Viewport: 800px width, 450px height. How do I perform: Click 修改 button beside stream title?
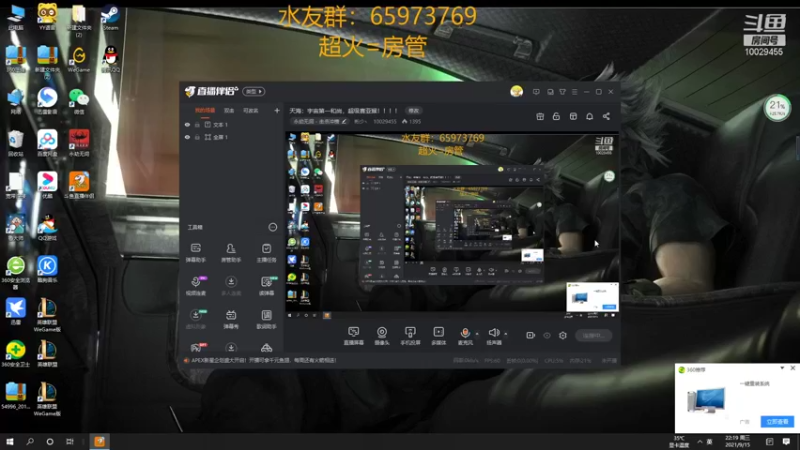413,111
